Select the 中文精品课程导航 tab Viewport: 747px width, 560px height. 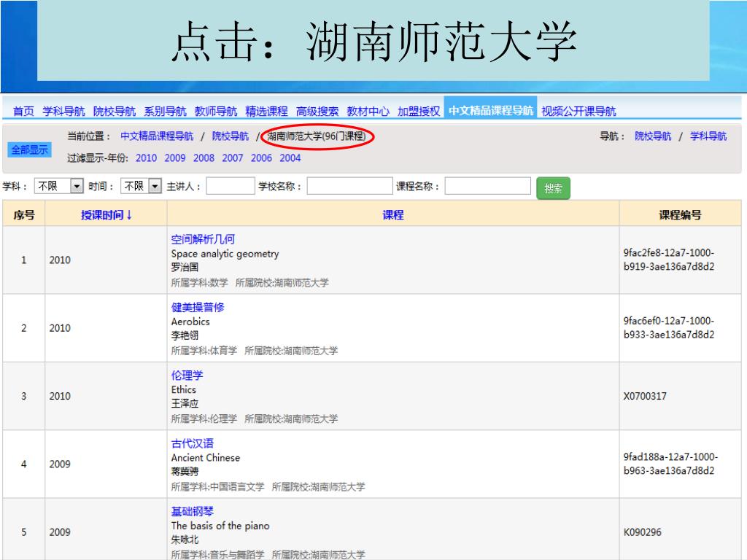click(x=491, y=108)
